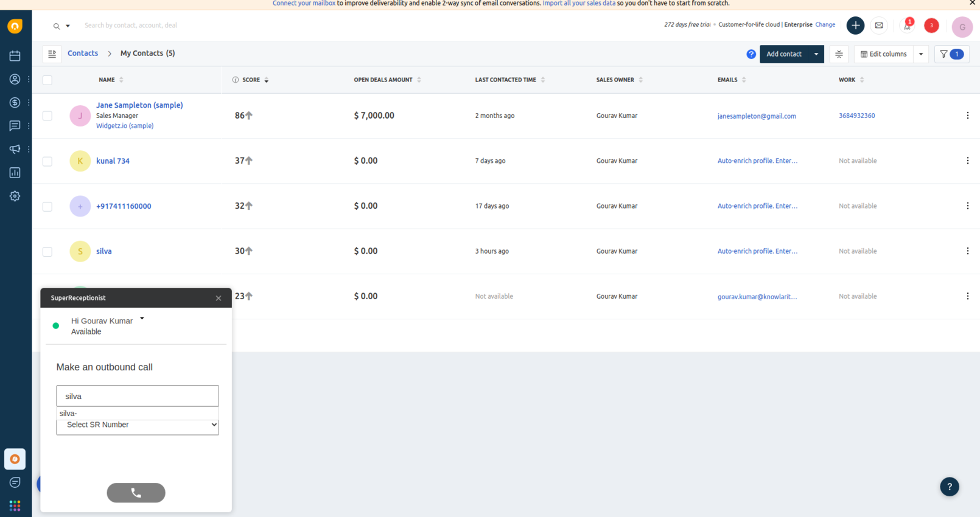
Task: Tick the checkbox for kunal 734
Action: tap(47, 161)
